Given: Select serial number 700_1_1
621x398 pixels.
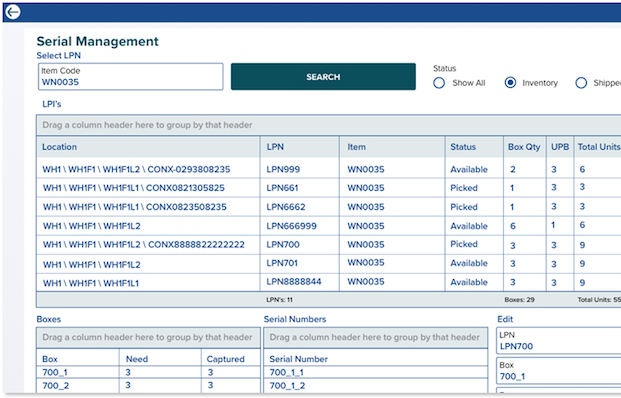Looking at the screenshot, I should [x=375, y=372].
